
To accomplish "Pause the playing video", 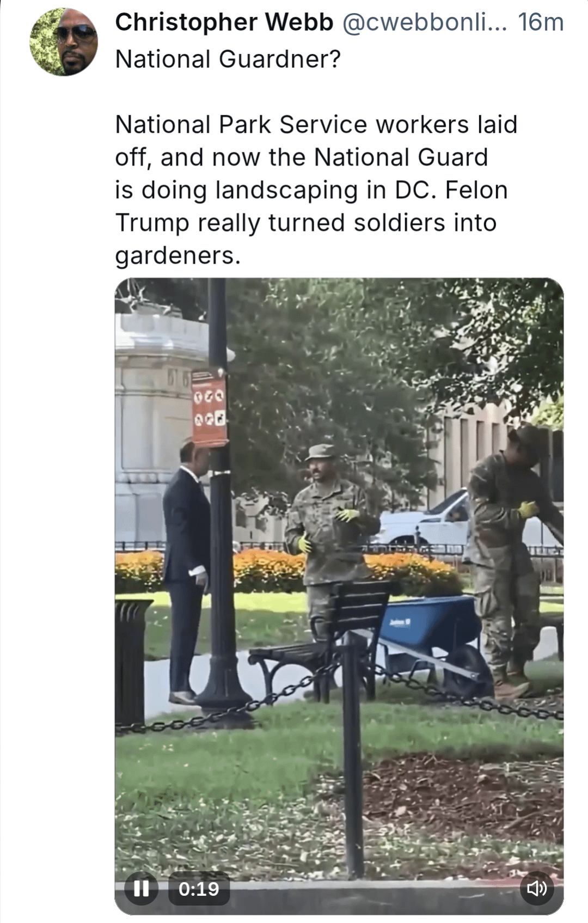I will [x=141, y=889].
